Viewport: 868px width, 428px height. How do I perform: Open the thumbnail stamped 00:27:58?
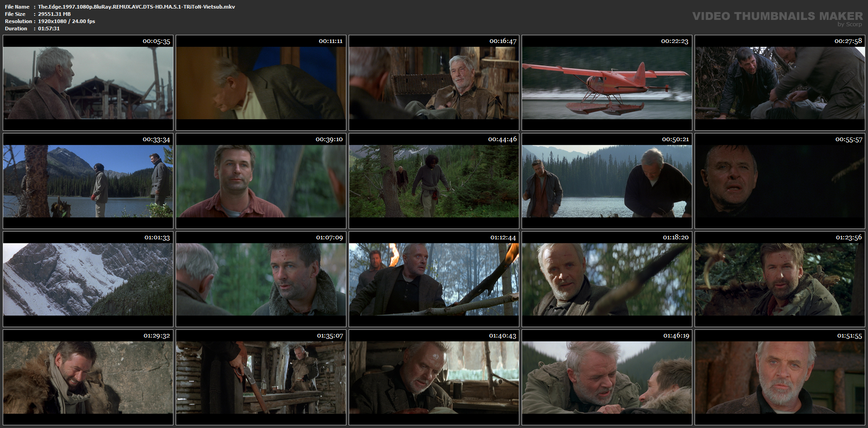tap(780, 83)
